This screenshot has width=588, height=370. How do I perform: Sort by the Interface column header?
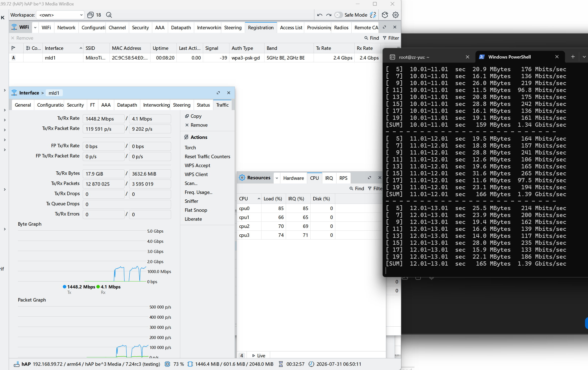(x=63, y=48)
